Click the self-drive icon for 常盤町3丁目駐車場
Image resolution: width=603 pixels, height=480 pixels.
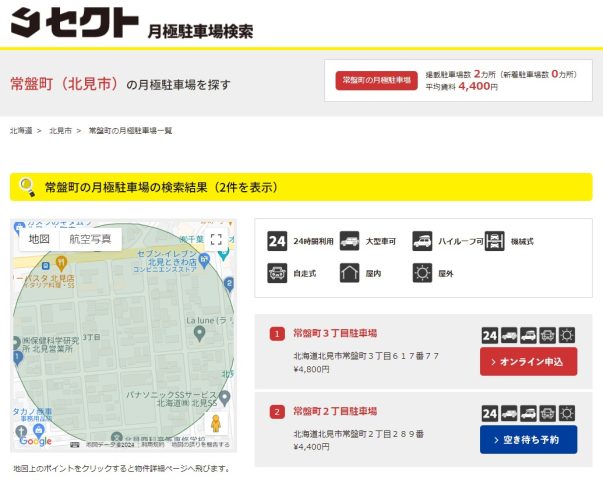(547, 335)
